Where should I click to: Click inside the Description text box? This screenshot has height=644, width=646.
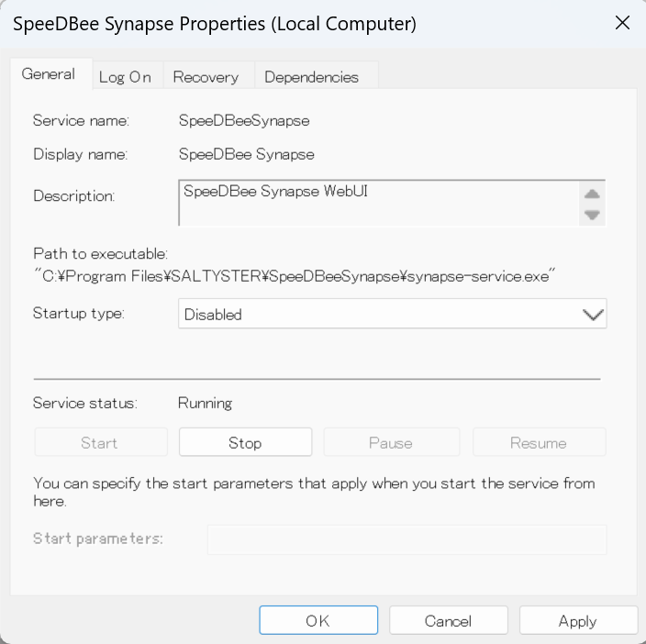coord(378,202)
